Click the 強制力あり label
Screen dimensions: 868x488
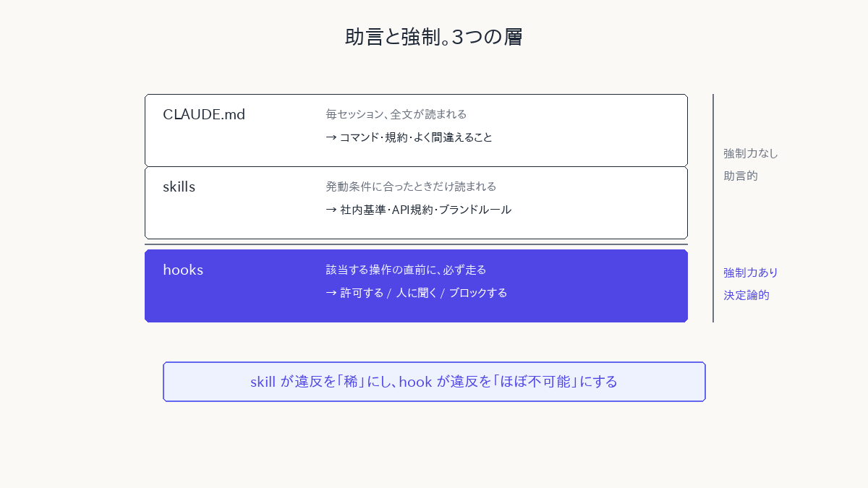(x=751, y=273)
